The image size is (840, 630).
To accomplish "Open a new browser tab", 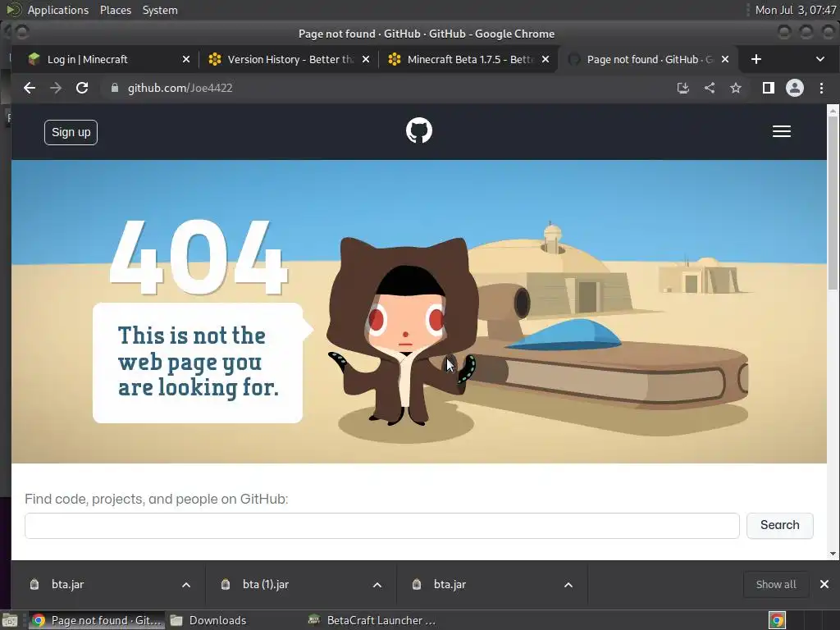I will coord(756,59).
